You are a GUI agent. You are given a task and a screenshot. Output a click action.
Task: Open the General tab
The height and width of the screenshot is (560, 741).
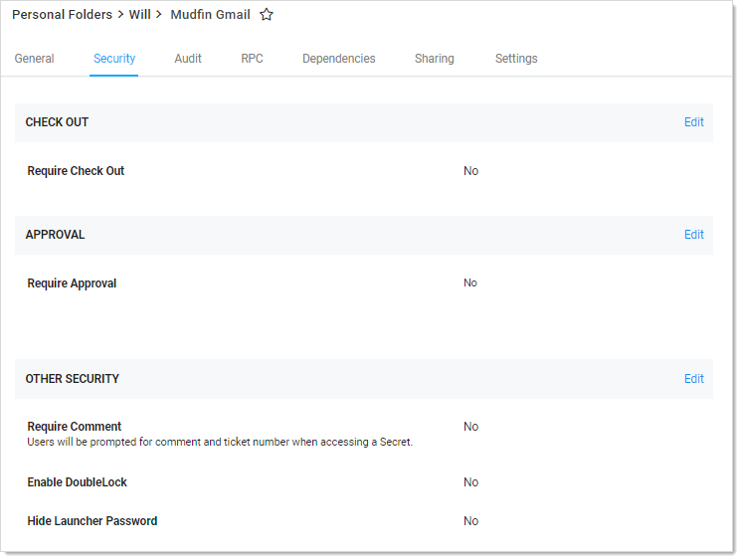pyautogui.click(x=35, y=59)
